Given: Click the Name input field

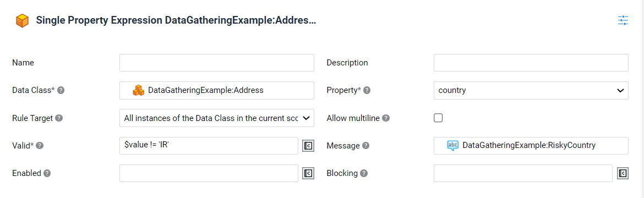Looking at the screenshot, I should 217,63.
